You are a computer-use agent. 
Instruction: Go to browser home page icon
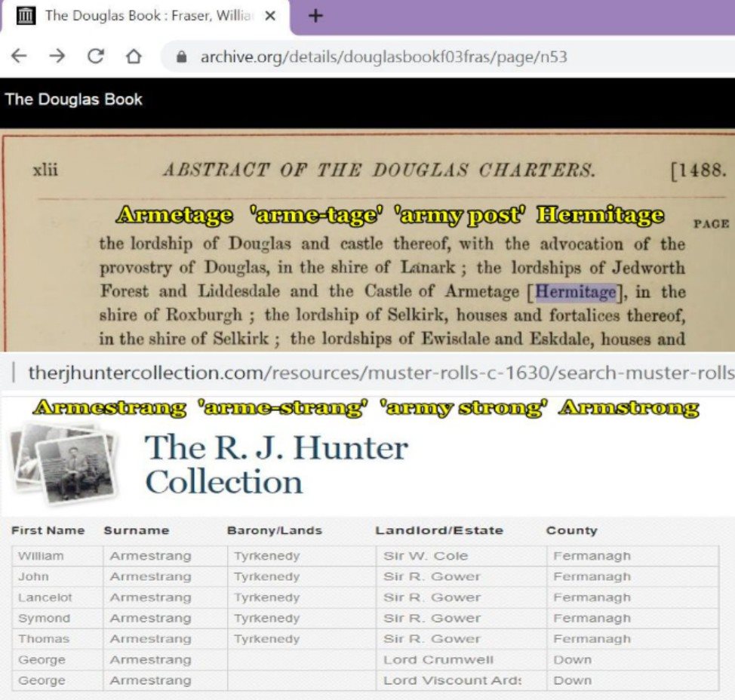point(134,57)
